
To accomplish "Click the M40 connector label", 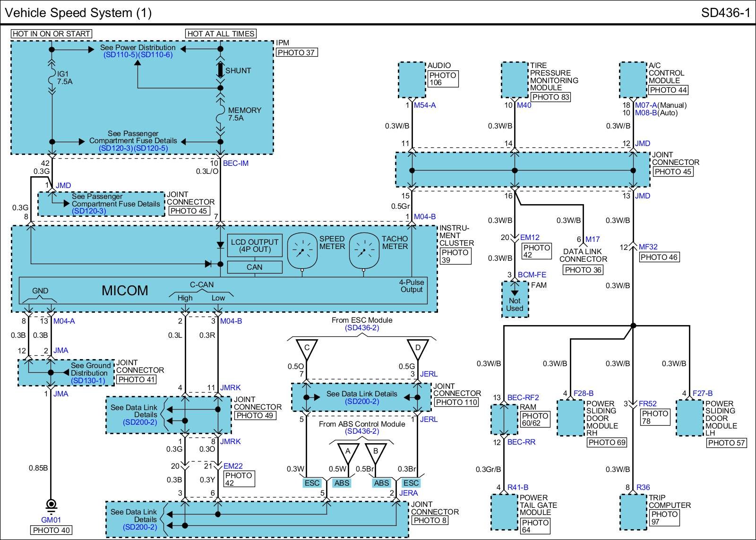I will coord(524,105).
